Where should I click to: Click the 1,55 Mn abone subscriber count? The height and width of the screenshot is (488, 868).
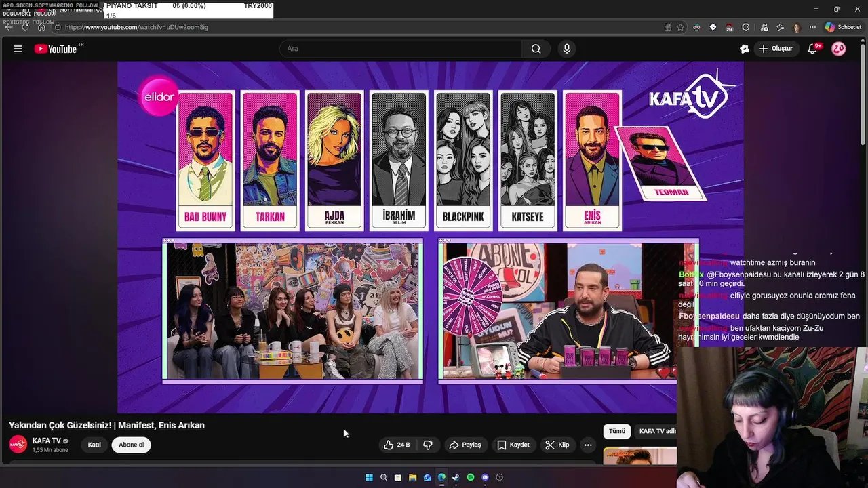50,450
